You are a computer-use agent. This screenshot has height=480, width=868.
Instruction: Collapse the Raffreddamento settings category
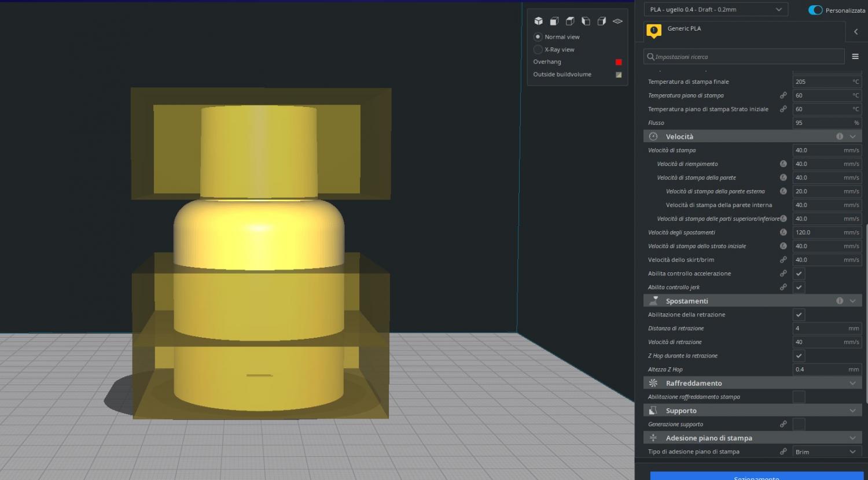[x=852, y=383]
